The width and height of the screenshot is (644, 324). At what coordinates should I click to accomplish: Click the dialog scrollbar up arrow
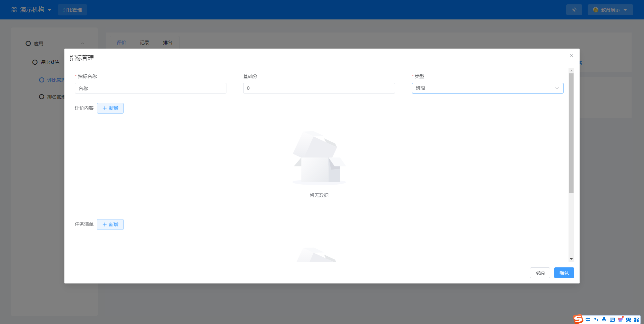(572, 71)
